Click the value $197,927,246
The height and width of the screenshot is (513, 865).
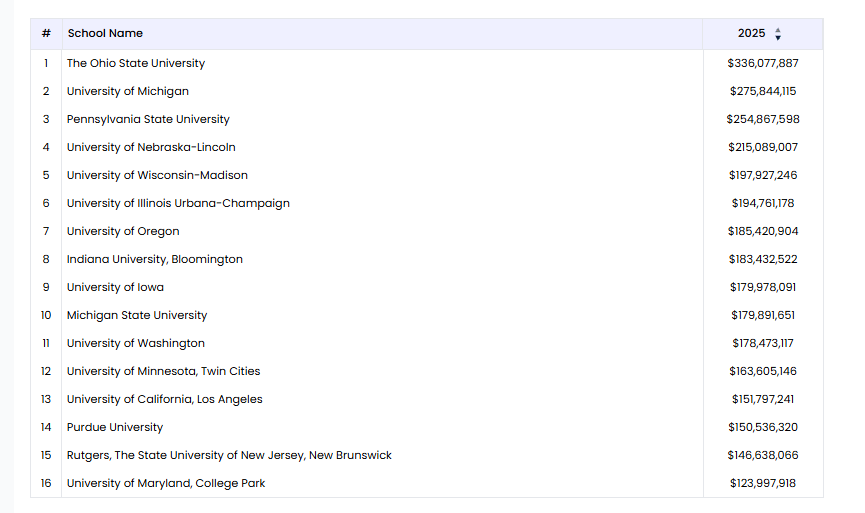click(x=763, y=175)
